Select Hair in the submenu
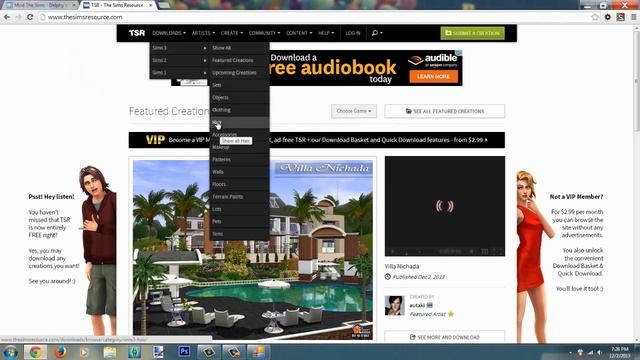This screenshot has height=360, width=640. click(x=240, y=122)
